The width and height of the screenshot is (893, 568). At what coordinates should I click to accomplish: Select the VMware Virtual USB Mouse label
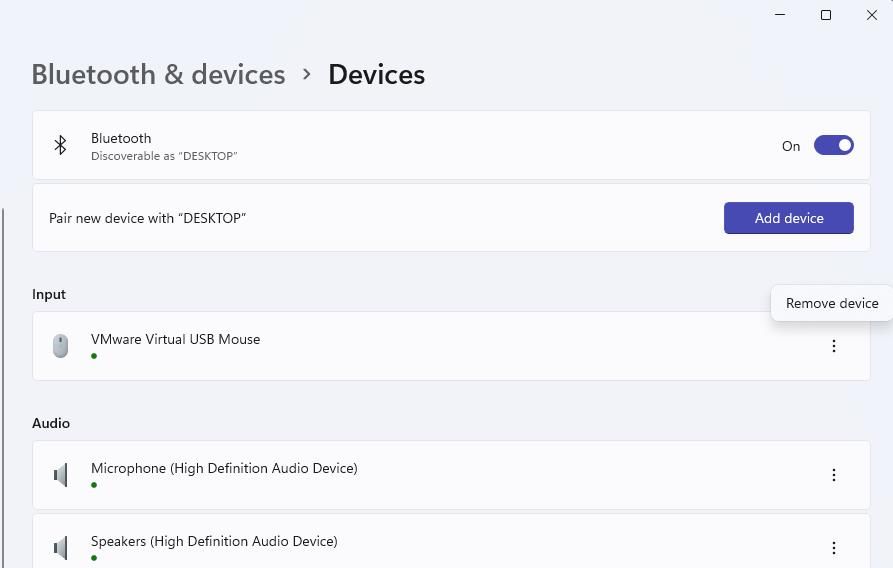(x=175, y=339)
